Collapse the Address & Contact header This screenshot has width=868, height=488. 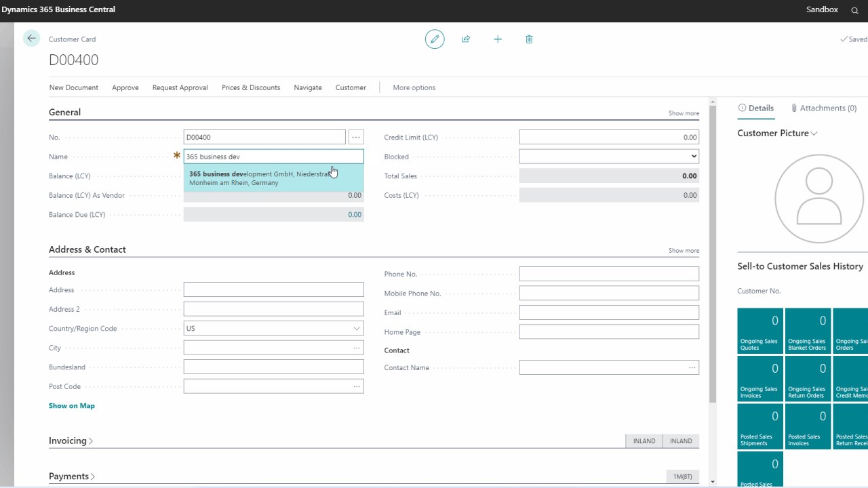87,249
